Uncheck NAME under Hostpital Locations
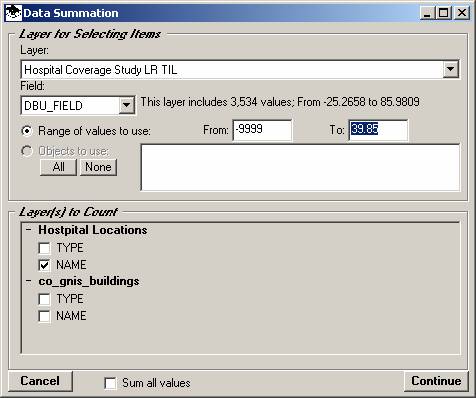Viewport: 476px width, 398px height. (44, 265)
